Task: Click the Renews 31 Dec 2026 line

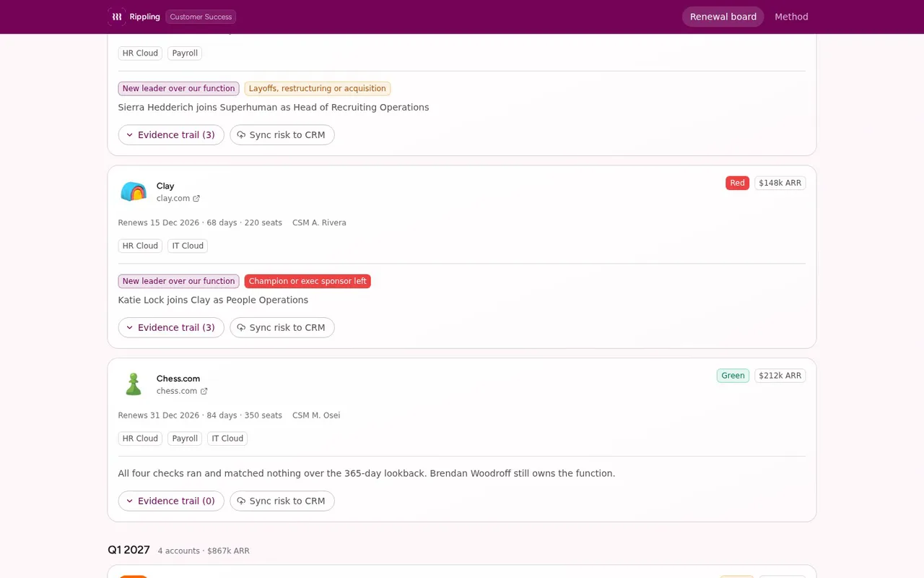Action: pos(200,415)
